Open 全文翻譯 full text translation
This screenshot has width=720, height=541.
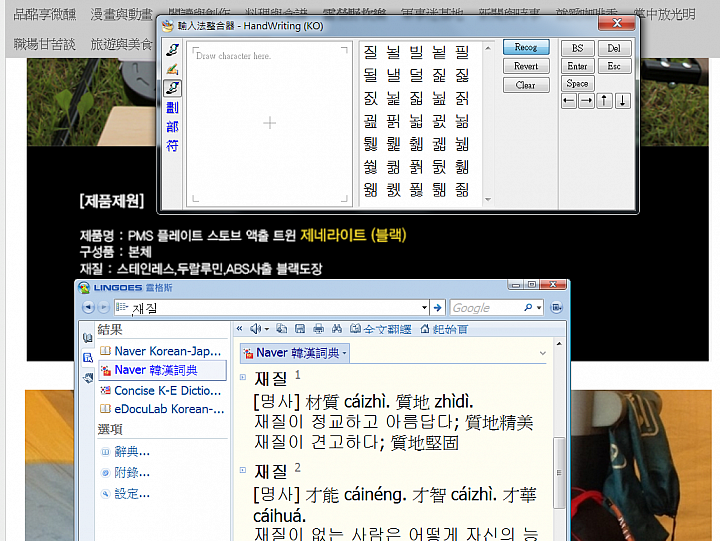point(381,329)
